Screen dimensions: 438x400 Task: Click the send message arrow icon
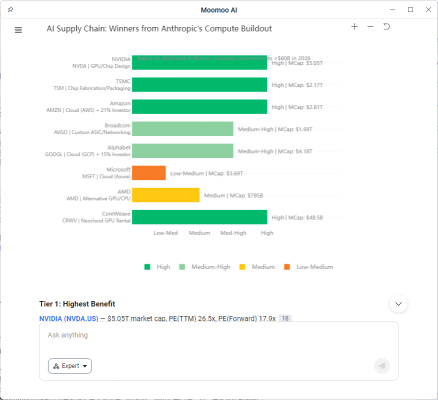[382, 366]
